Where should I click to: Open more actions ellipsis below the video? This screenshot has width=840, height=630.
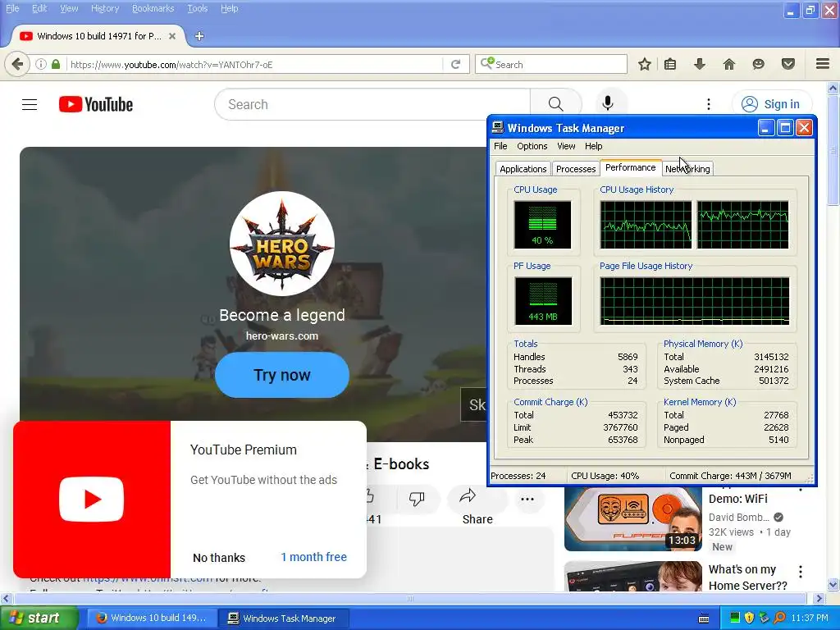[527, 499]
